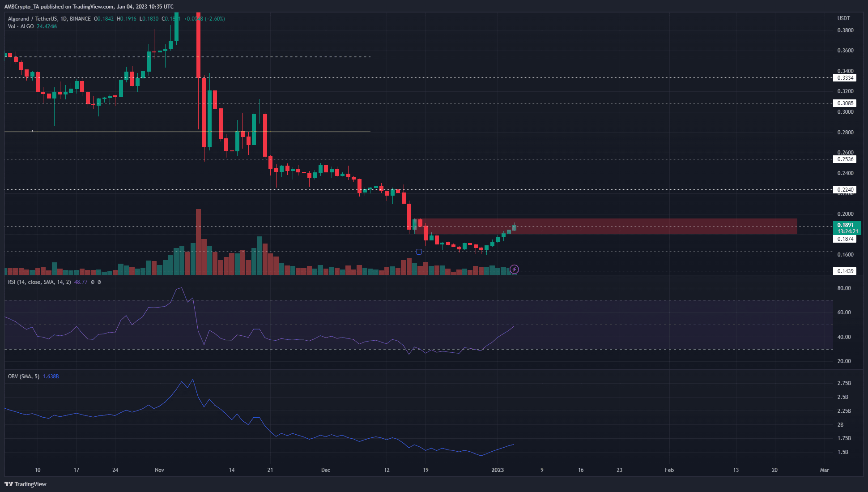Click the 0.1600 price axis tick
Screen dimensions: 868x492
point(845,255)
